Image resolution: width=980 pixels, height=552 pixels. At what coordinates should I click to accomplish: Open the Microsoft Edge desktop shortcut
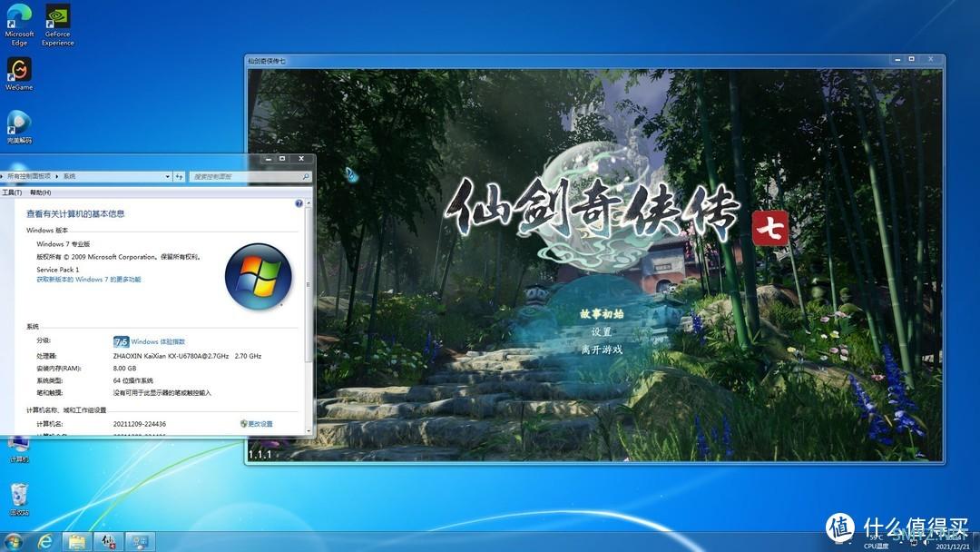click(19, 25)
